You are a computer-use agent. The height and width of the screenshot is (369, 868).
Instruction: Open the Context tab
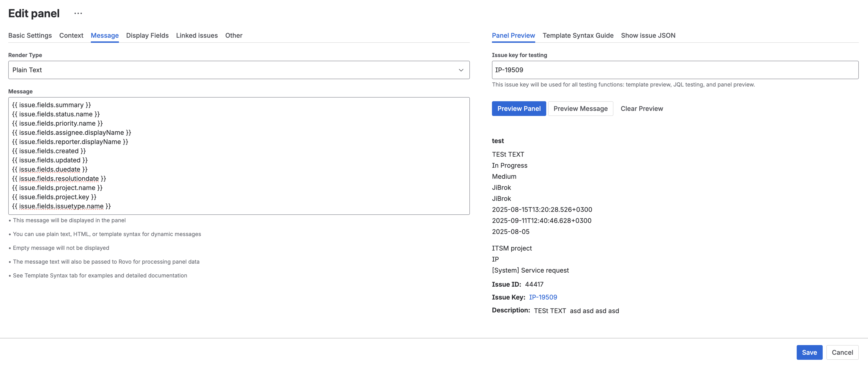(x=71, y=35)
